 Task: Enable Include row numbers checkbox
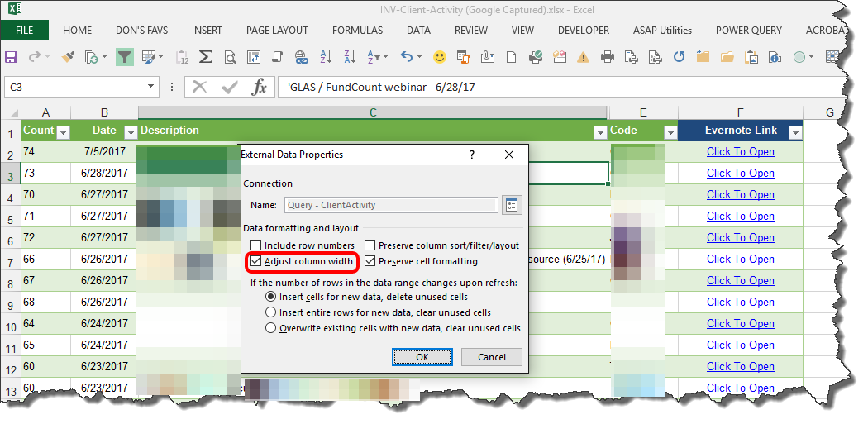tap(255, 245)
